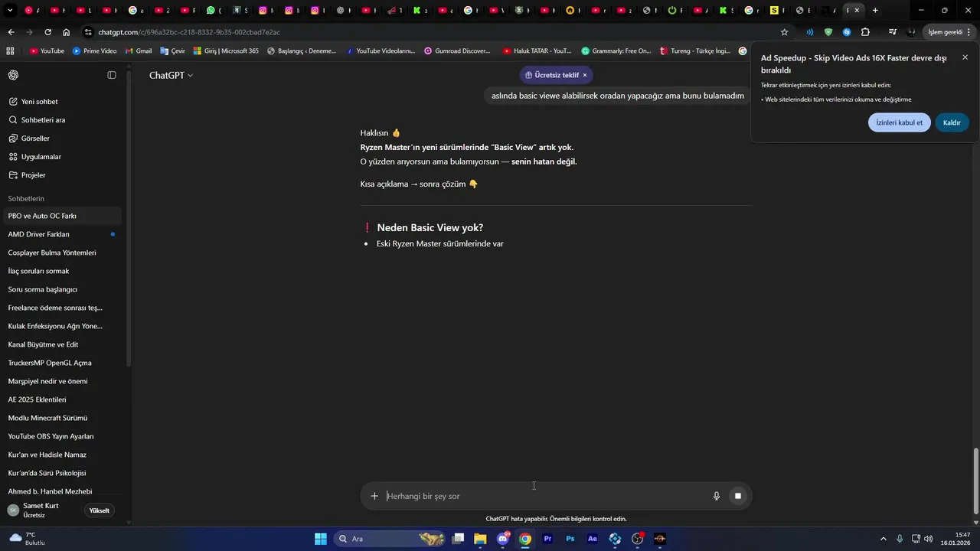This screenshot has height=551, width=980.
Task: Close the active browser tab
Action: tap(857, 10)
